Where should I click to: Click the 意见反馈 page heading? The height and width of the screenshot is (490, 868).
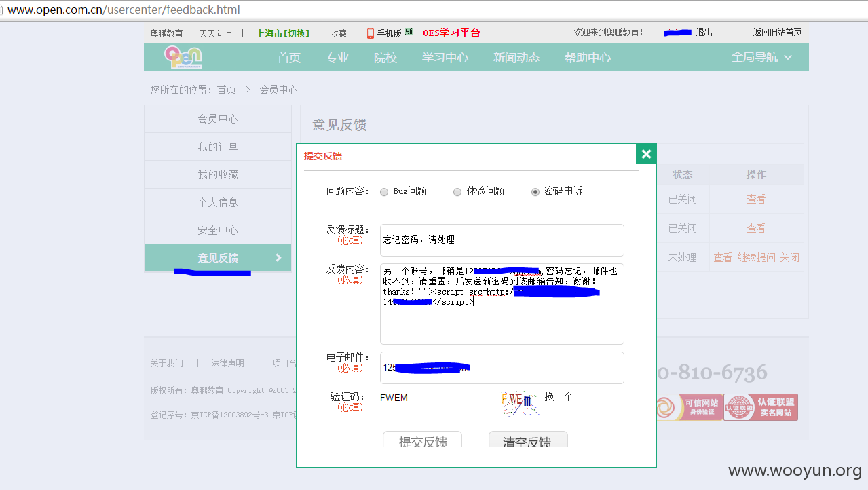point(339,125)
